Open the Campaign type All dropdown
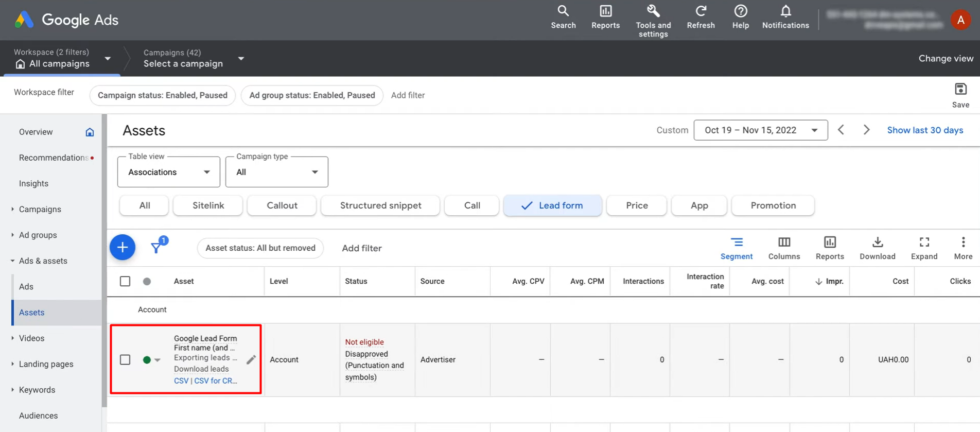980x432 pixels. pyautogui.click(x=277, y=172)
